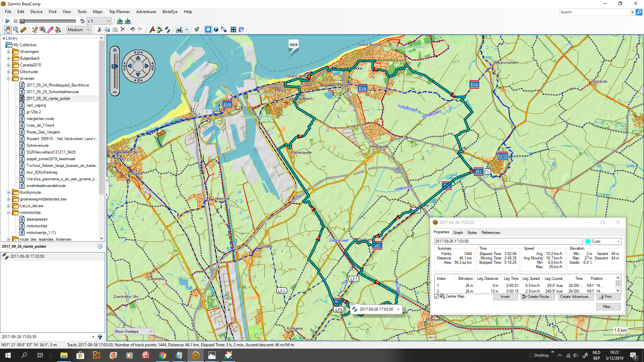Image resolution: width=644 pixels, height=362 pixels.
Task: Click the Print button
Action: [x=608, y=297]
